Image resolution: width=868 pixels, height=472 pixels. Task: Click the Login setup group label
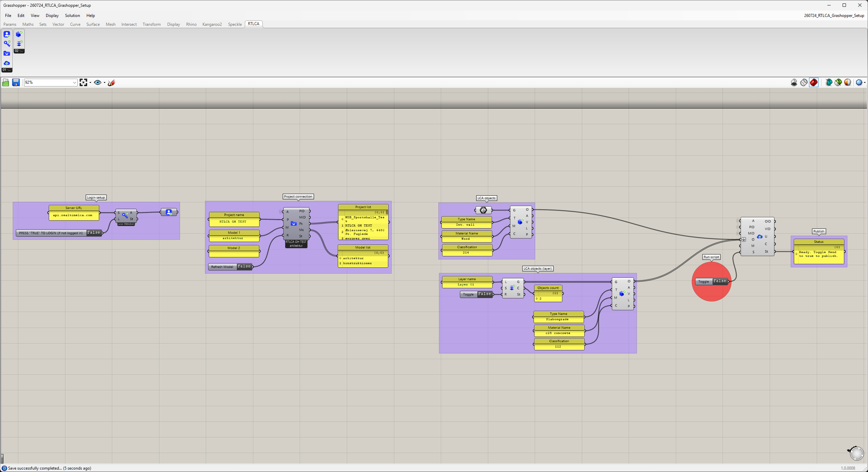[x=96, y=197]
